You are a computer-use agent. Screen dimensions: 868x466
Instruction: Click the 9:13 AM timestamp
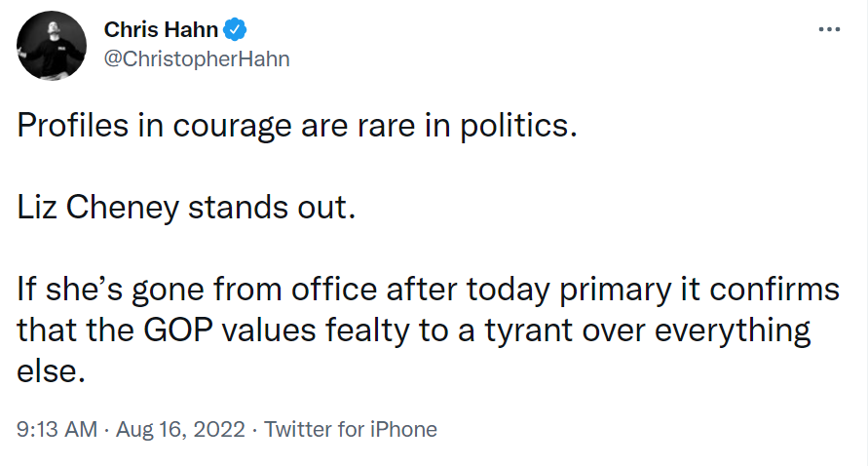click(x=55, y=429)
